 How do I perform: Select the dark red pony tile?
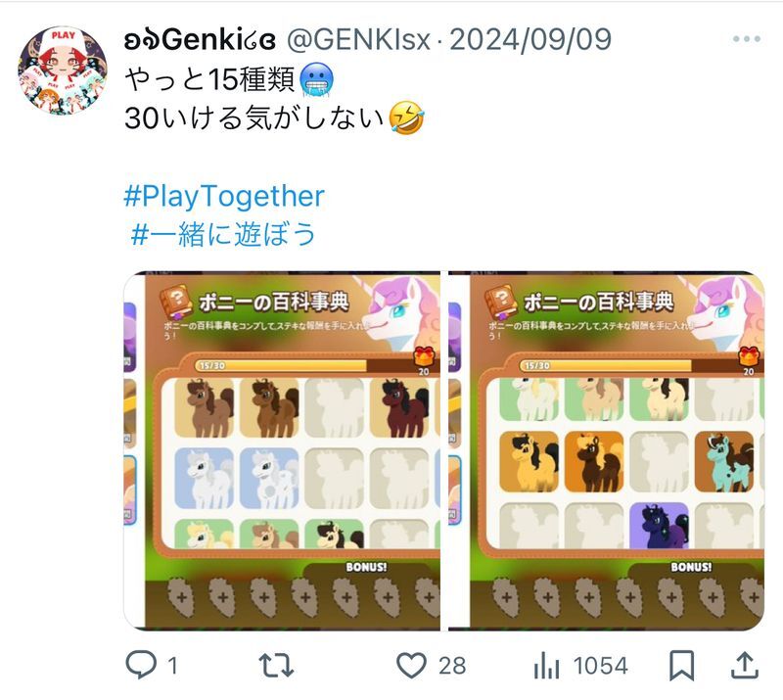click(399, 407)
